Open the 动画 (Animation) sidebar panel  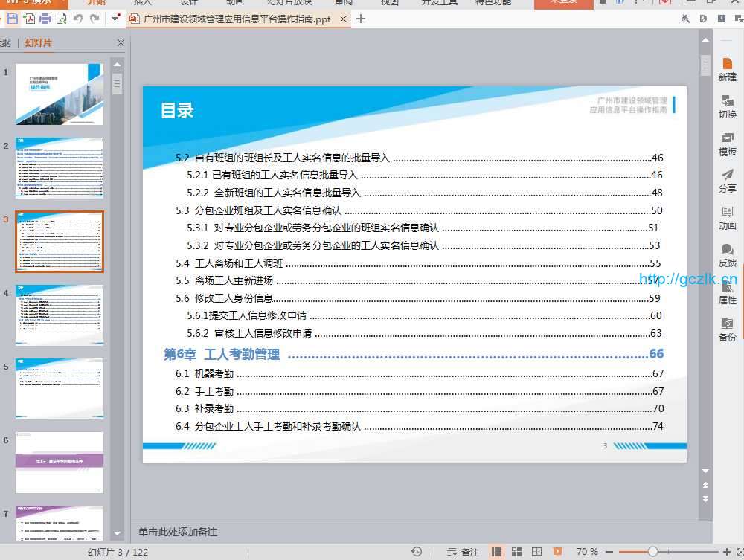[x=727, y=219]
